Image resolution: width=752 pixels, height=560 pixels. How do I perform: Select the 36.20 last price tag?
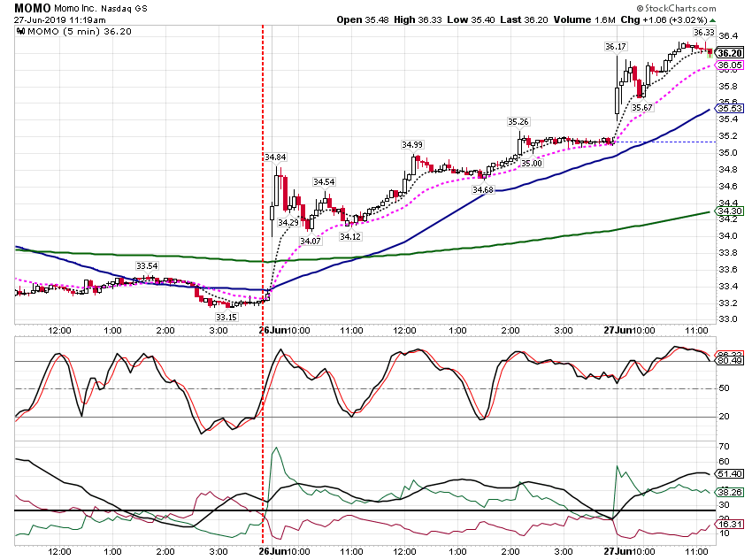coord(730,53)
